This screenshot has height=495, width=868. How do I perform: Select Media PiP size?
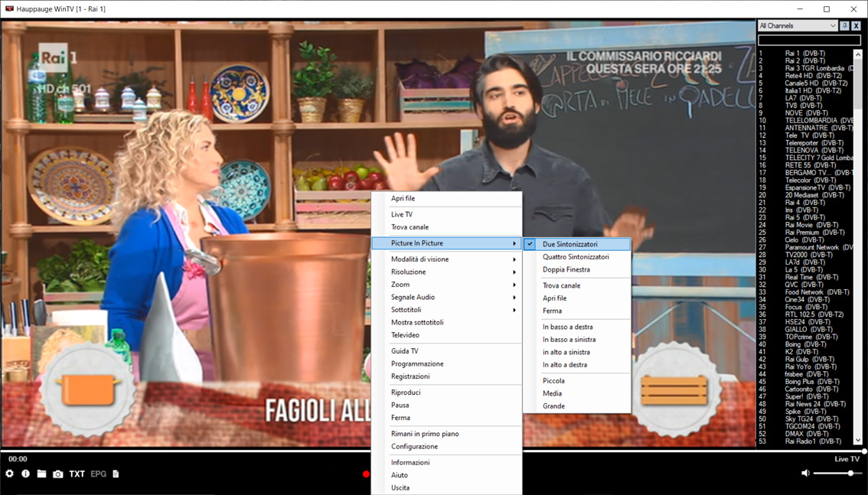click(576, 393)
